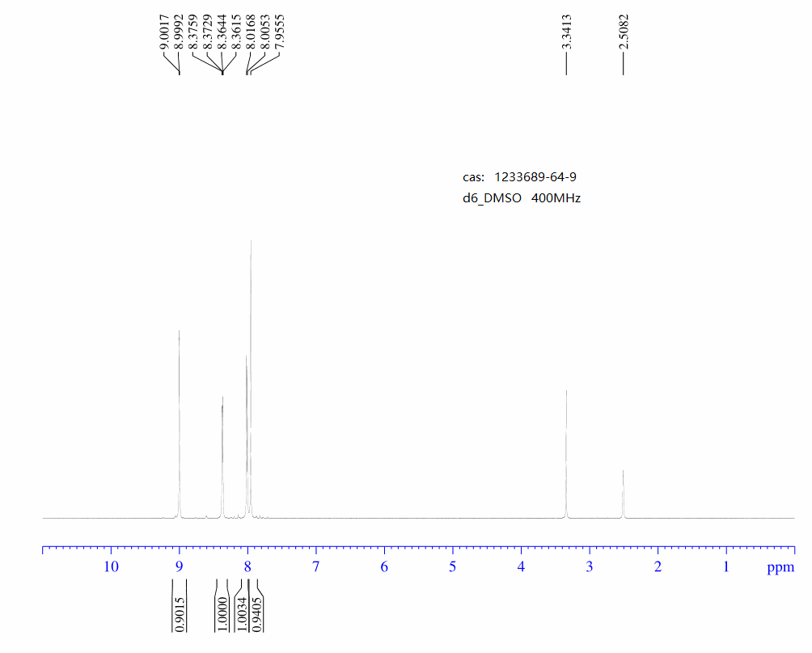Select the peak label 8.3644
The height and width of the screenshot is (653, 812).
point(222,32)
